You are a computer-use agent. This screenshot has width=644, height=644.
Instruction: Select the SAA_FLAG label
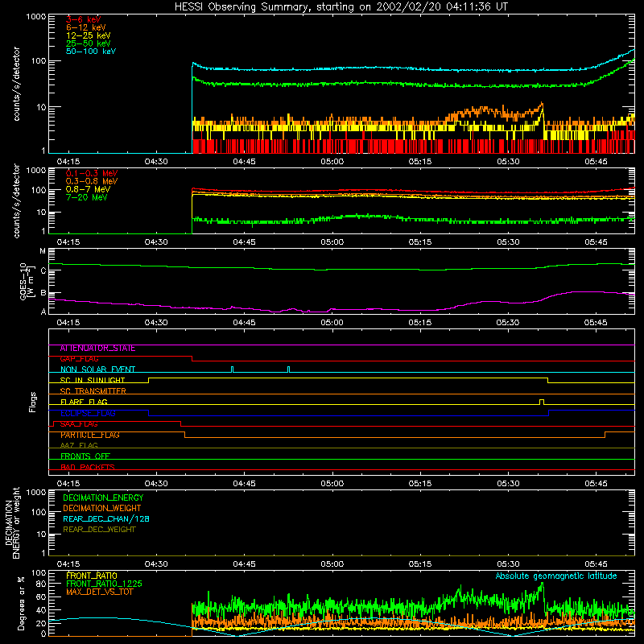(79, 424)
